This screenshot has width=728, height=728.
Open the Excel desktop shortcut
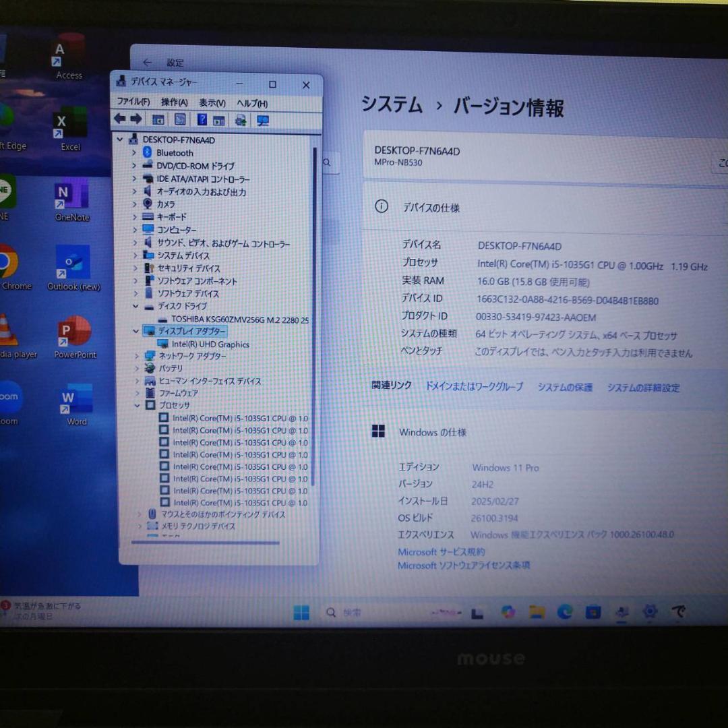click(x=70, y=129)
